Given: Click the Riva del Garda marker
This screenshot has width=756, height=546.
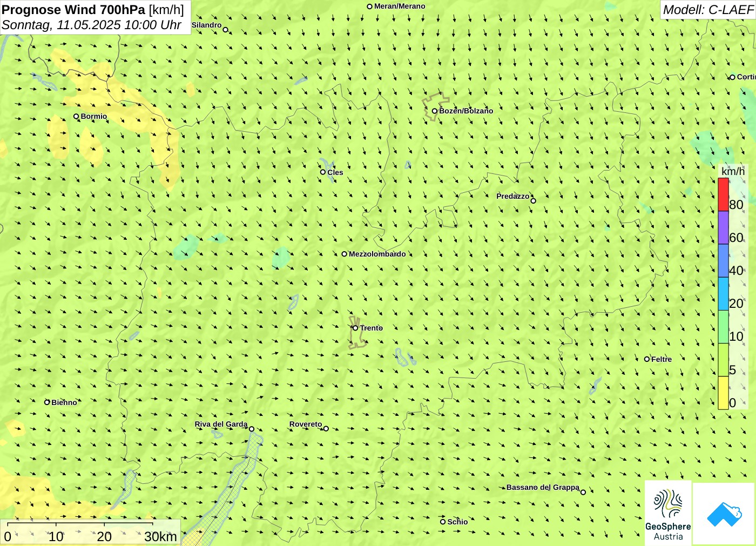Looking at the screenshot, I should coord(251,429).
